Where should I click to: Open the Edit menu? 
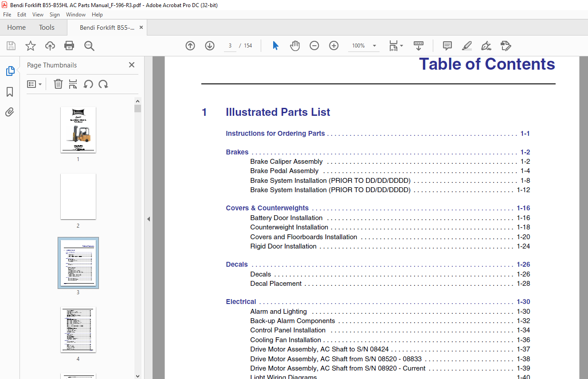point(22,15)
